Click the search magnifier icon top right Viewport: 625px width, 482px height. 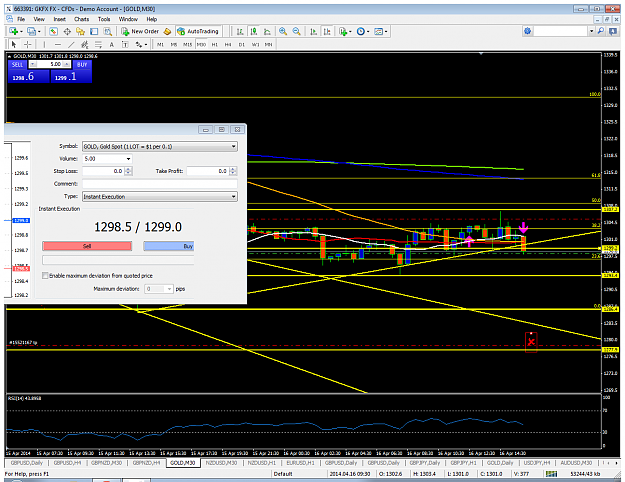(x=601, y=31)
